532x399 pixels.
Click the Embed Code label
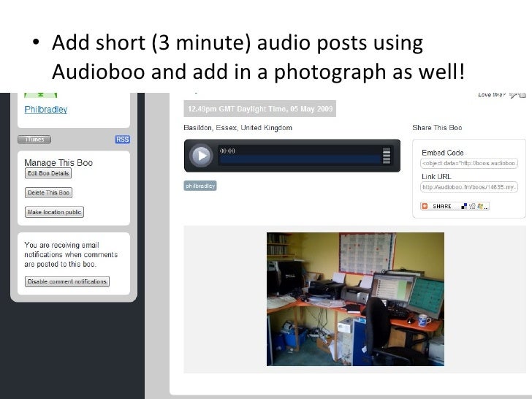[442, 153]
